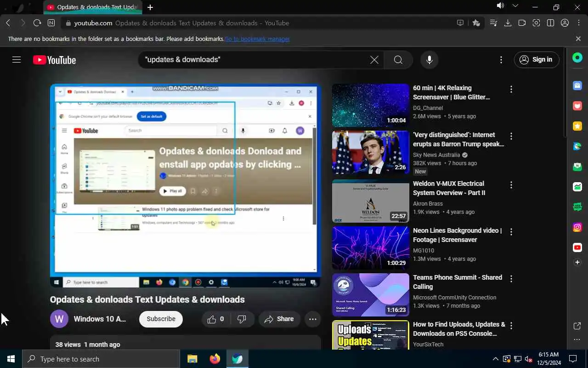Open YouTube settings dots beside Sign in
The height and width of the screenshot is (368, 588).
(x=501, y=60)
